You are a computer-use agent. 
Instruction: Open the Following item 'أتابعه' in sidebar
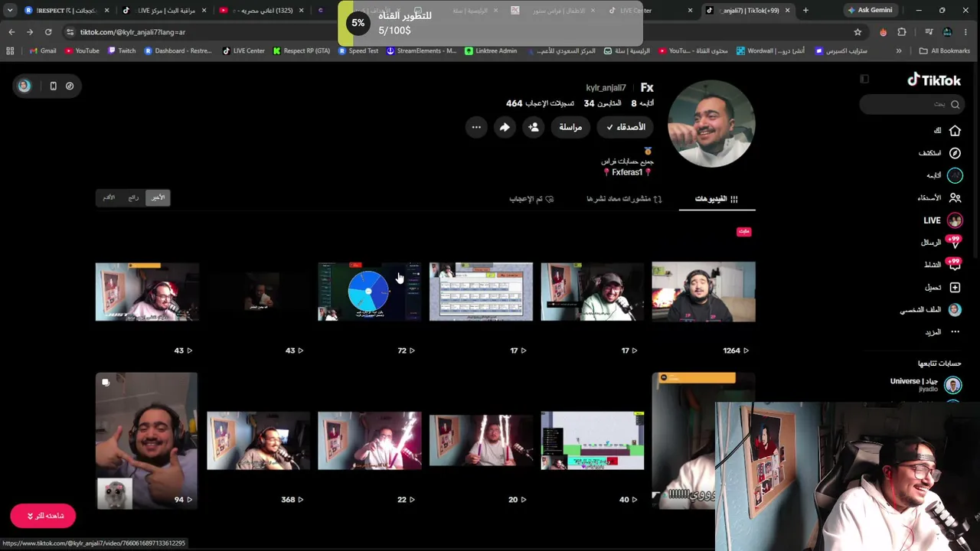(943, 175)
